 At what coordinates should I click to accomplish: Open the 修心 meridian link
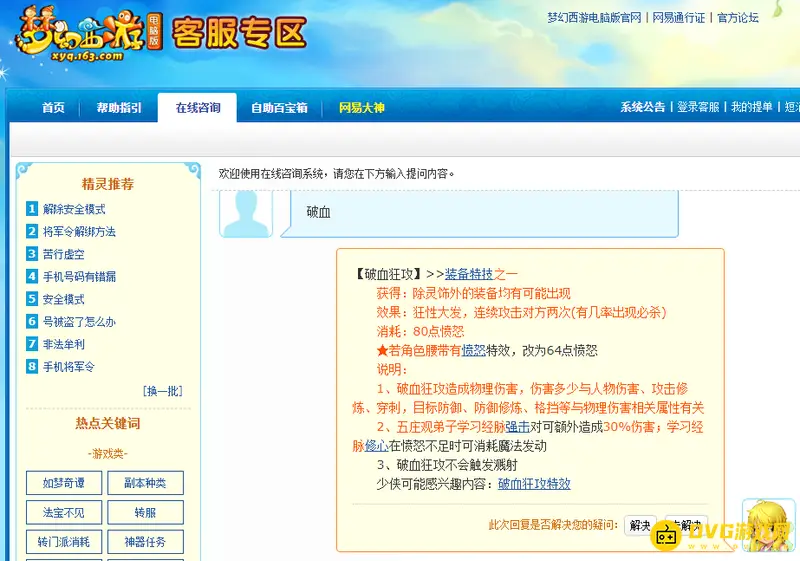click(377, 446)
